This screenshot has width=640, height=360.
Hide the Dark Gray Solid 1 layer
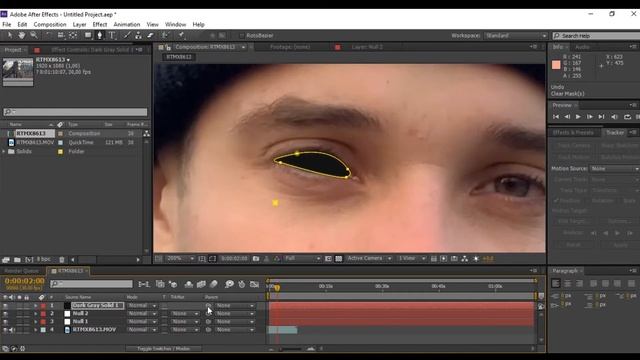point(5,306)
